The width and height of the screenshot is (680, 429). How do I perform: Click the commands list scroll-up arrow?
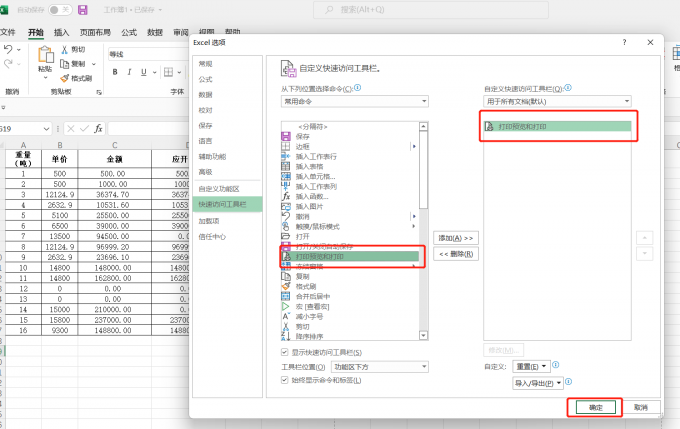pyautogui.click(x=424, y=126)
